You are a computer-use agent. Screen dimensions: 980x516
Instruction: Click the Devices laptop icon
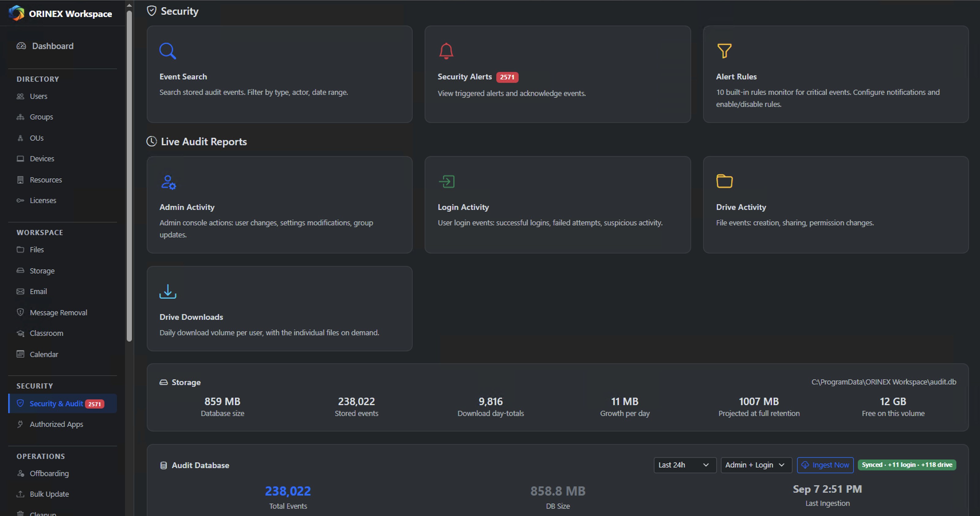tap(21, 159)
